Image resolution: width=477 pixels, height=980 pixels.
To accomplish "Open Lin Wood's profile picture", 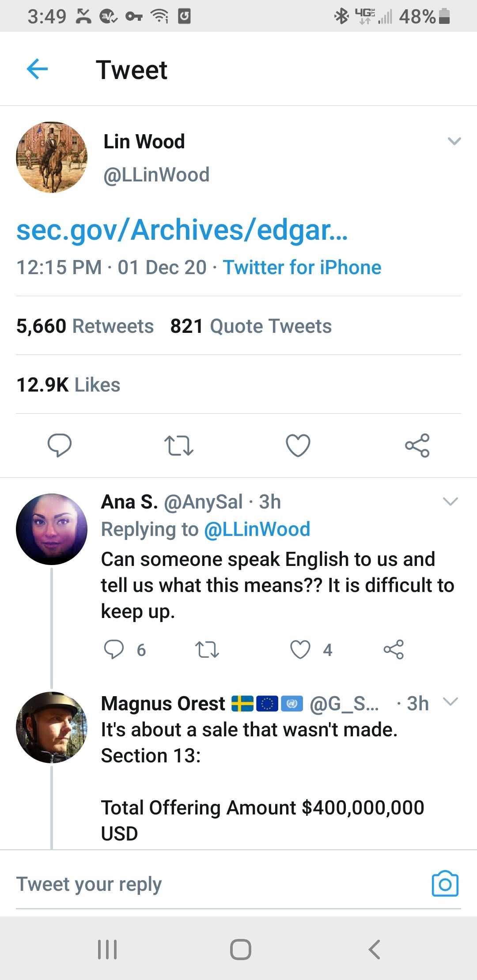I will point(52,157).
